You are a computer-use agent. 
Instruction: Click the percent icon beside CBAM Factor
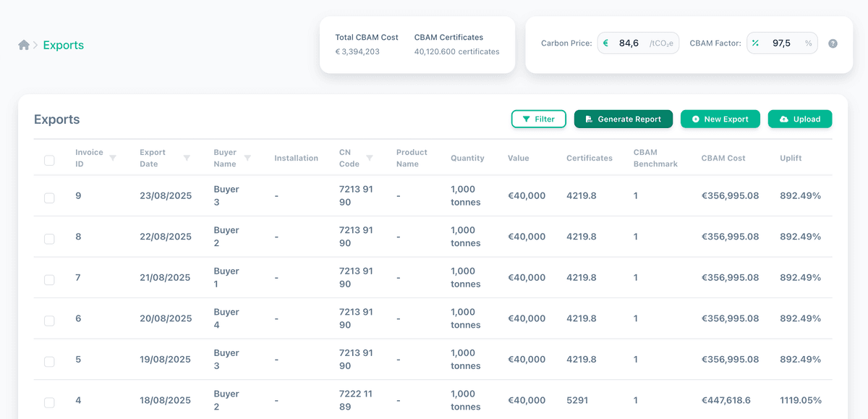(x=755, y=43)
